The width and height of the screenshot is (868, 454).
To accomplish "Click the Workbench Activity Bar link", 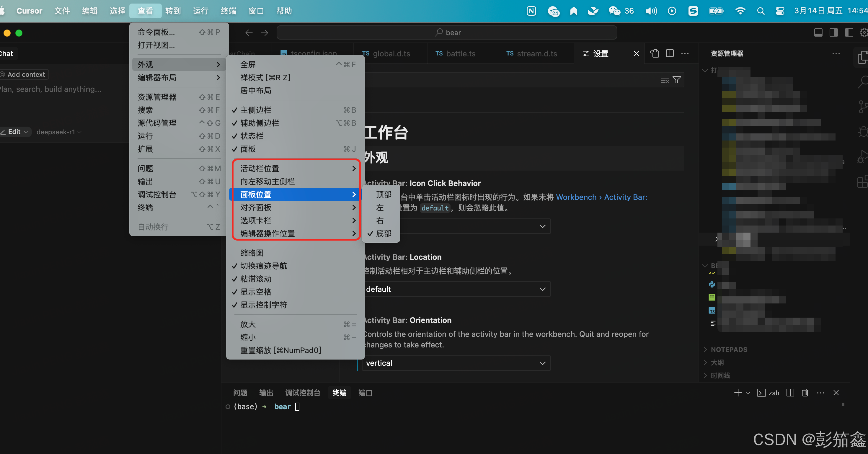I will 601,197.
